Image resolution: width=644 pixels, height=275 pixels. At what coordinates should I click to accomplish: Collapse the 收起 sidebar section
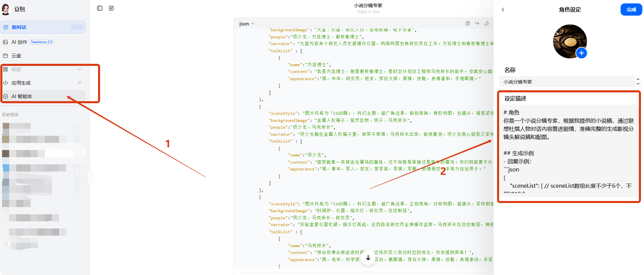(79, 69)
